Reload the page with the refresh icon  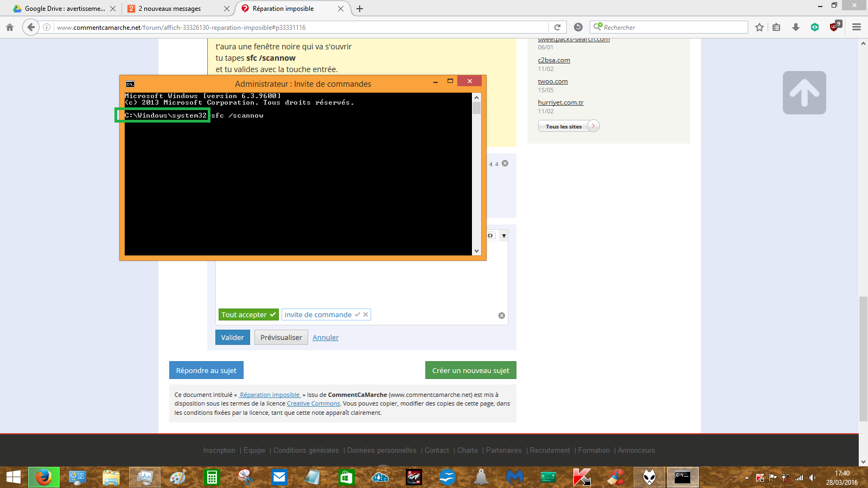pos(557,27)
